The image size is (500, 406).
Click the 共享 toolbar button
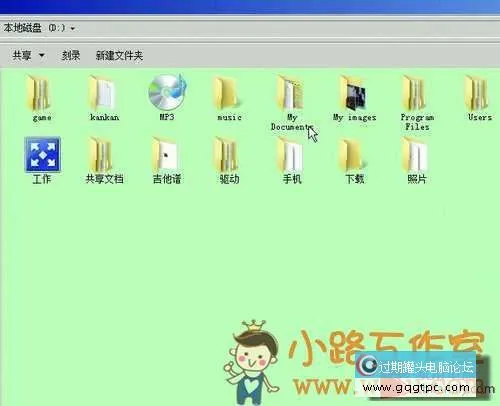click(21, 55)
